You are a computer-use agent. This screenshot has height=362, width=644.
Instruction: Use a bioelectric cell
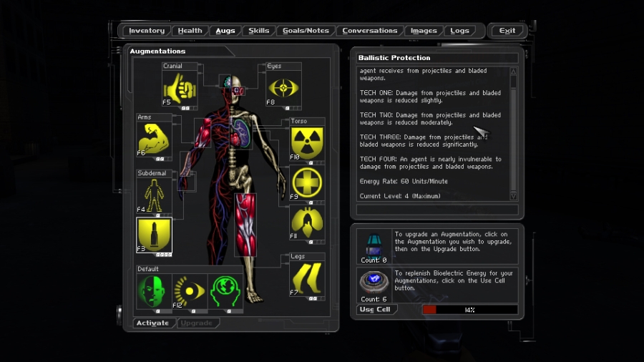(x=376, y=310)
